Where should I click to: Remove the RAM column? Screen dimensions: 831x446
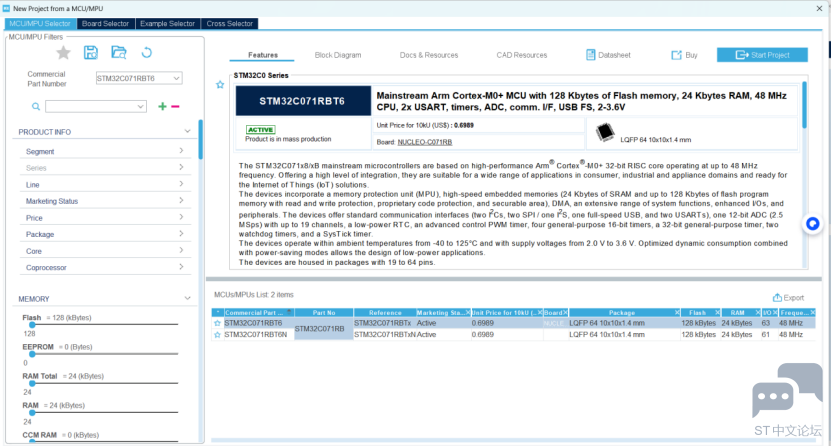(x=757, y=313)
